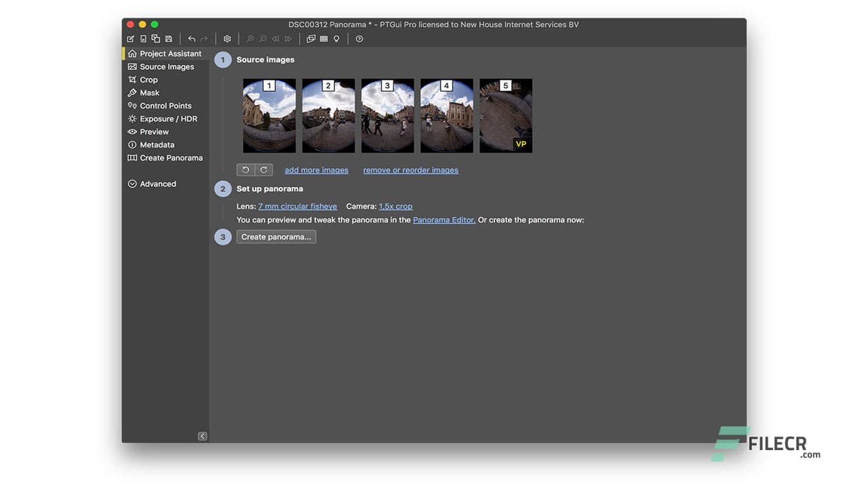Switch to the Source Images tab
Image resolution: width=868 pixels, height=488 pixels.
click(x=166, y=66)
